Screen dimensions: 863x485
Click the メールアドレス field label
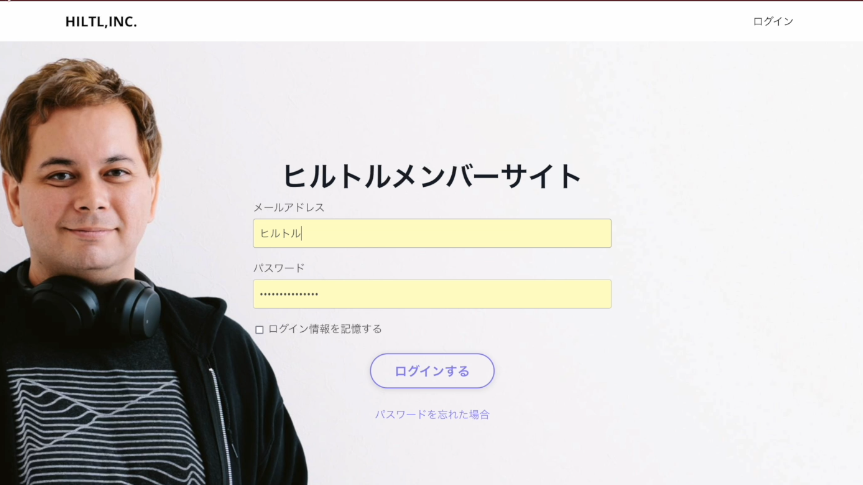point(289,208)
